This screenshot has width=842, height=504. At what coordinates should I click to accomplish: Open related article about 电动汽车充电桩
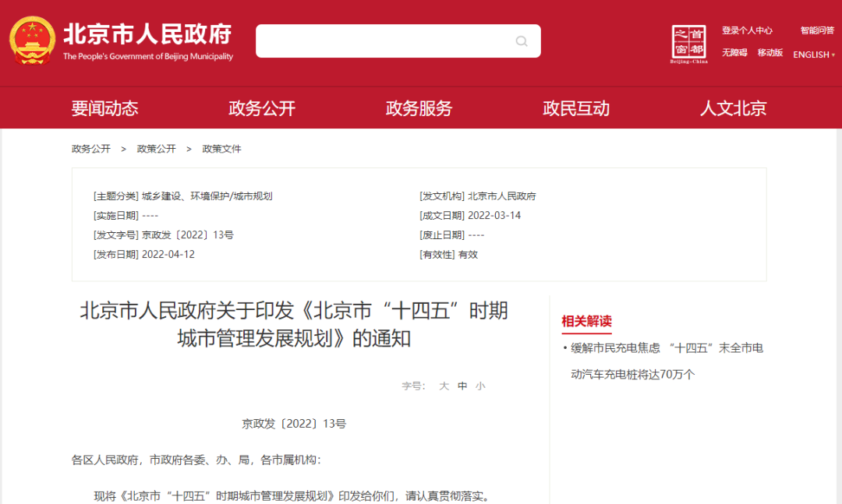pyautogui.click(x=667, y=361)
